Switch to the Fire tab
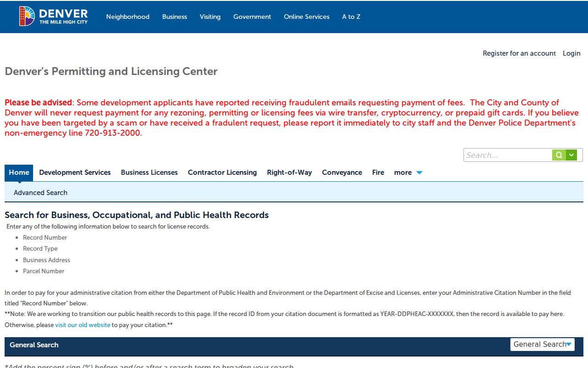This screenshot has width=588, height=368. [x=378, y=172]
